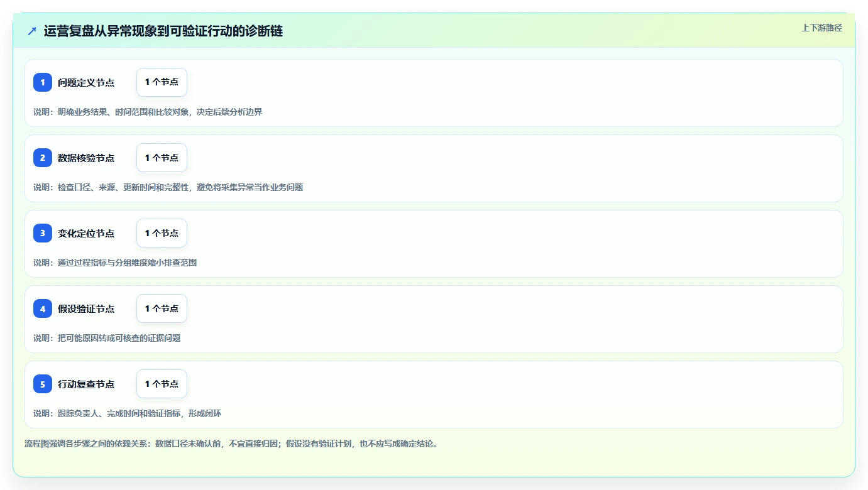Open the 假设验证节点 heading
This screenshot has height=490, width=868.
(86, 308)
